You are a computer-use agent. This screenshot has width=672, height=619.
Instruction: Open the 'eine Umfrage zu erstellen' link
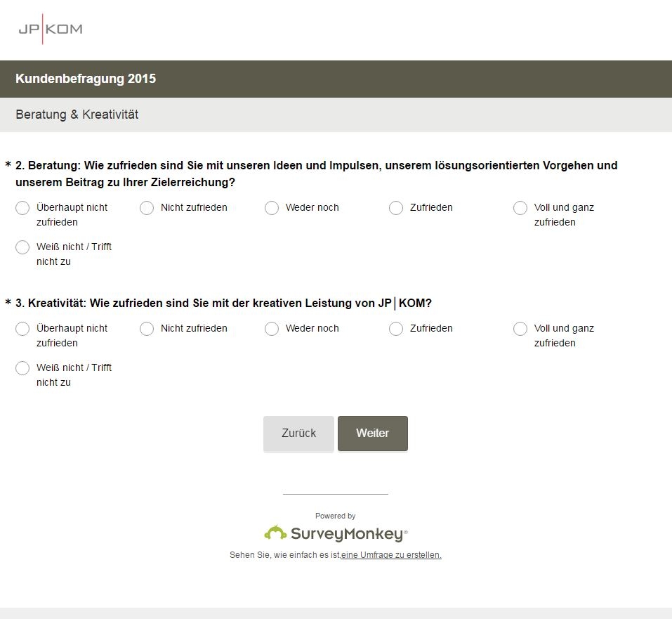pos(391,555)
